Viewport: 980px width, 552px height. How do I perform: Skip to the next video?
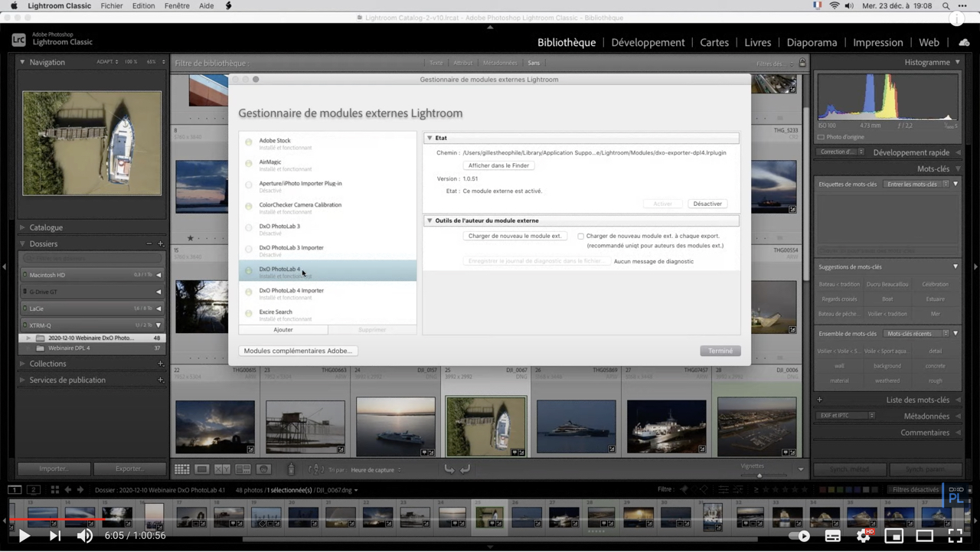55,536
